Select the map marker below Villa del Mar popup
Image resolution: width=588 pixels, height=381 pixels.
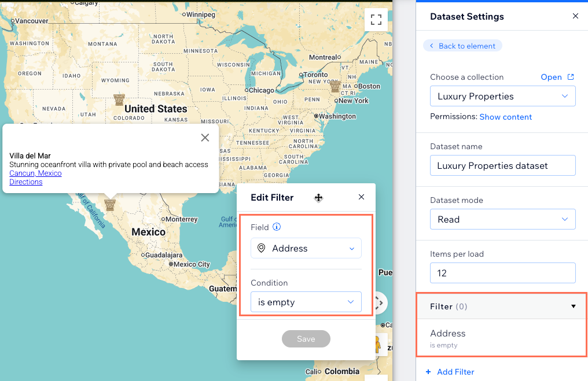click(x=109, y=204)
